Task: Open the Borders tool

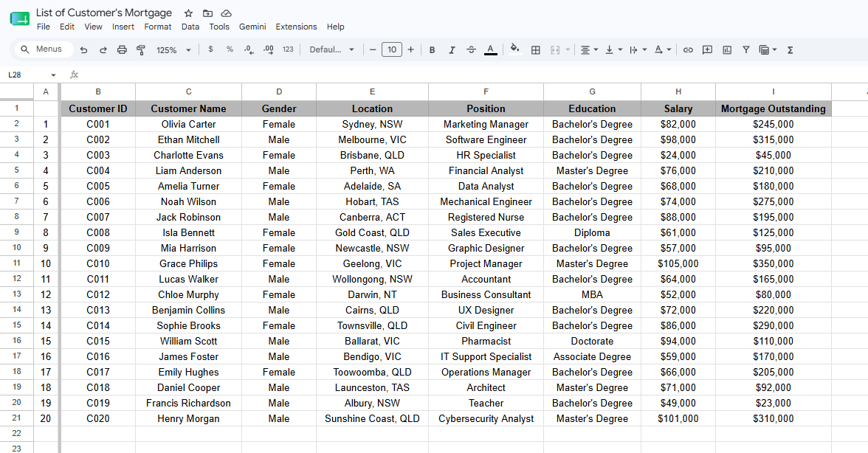Action: click(x=535, y=49)
